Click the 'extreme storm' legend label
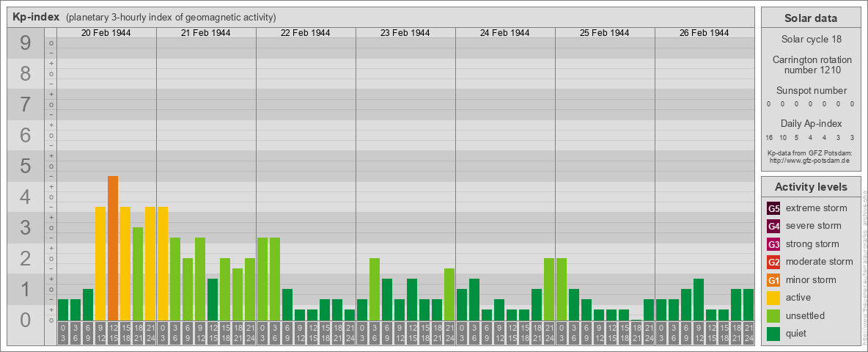This screenshot has width=868, height=352. (817, 208)
